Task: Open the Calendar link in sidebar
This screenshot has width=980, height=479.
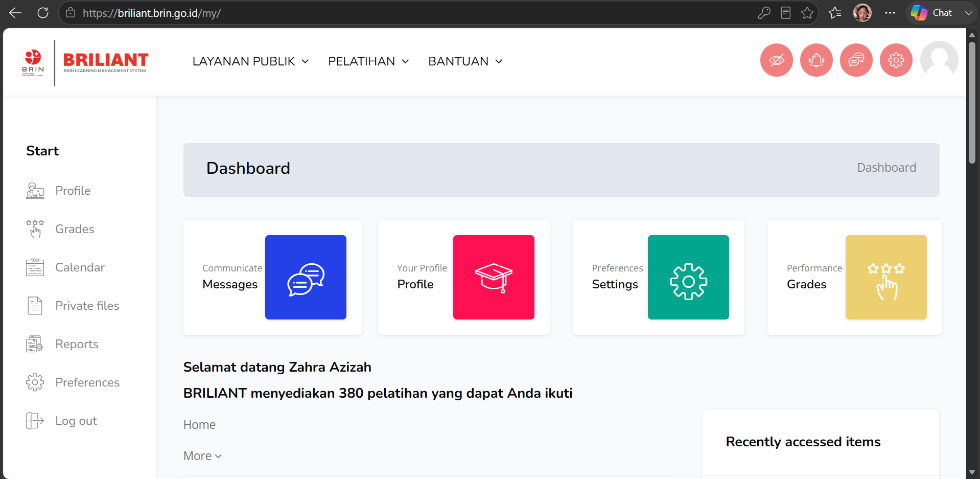Action: [80, 267]
